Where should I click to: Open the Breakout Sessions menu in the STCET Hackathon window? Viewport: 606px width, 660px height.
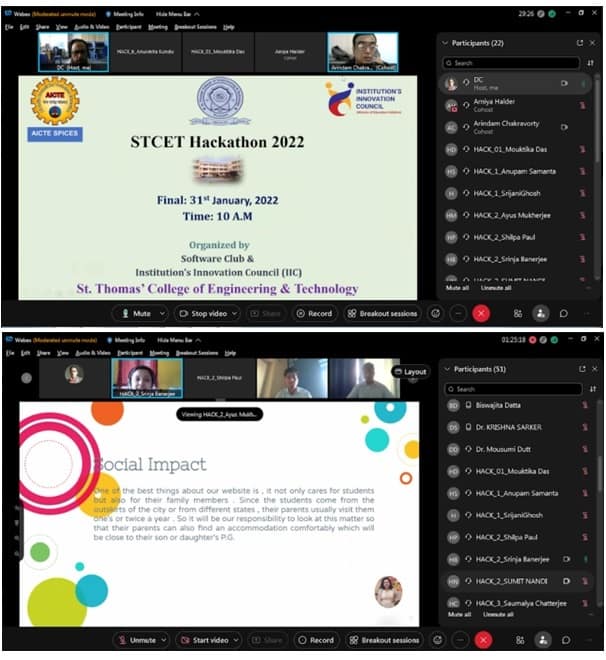[195, 27]
